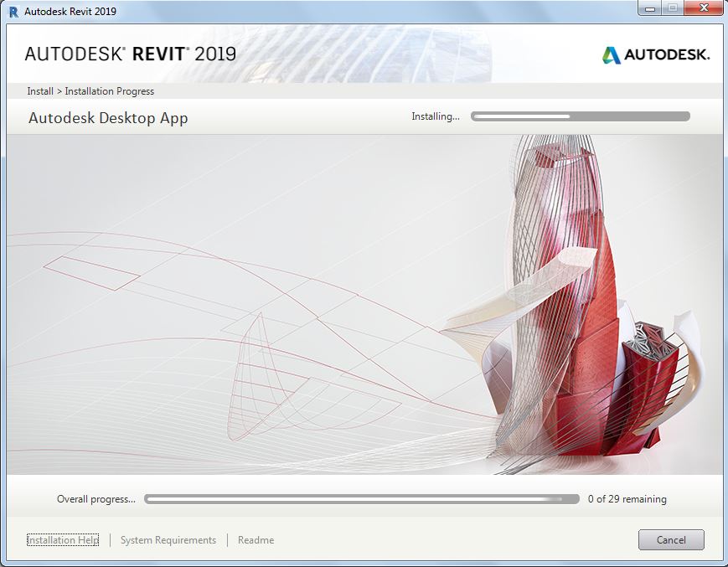This screenshot has width=728, height=567.
Task: Open the Readme document
Action: (256, 539)
